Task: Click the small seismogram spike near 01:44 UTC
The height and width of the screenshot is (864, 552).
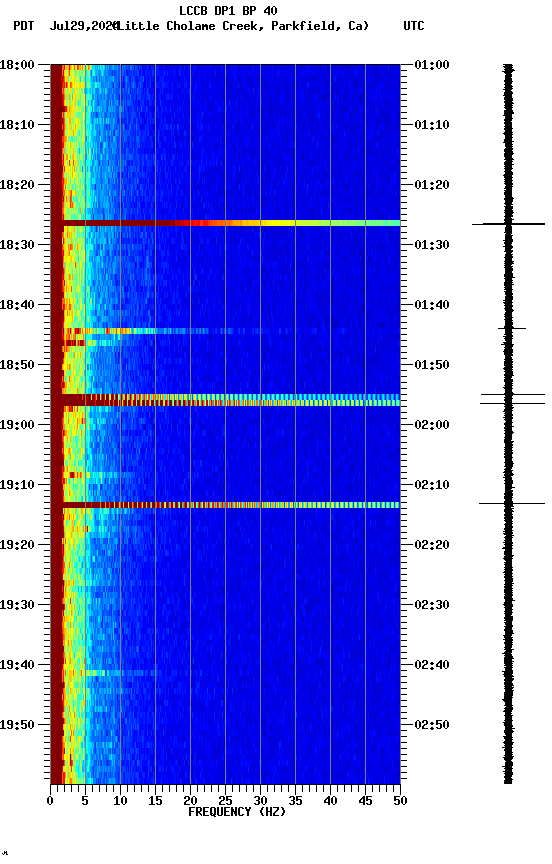Action: pos(512,328)
